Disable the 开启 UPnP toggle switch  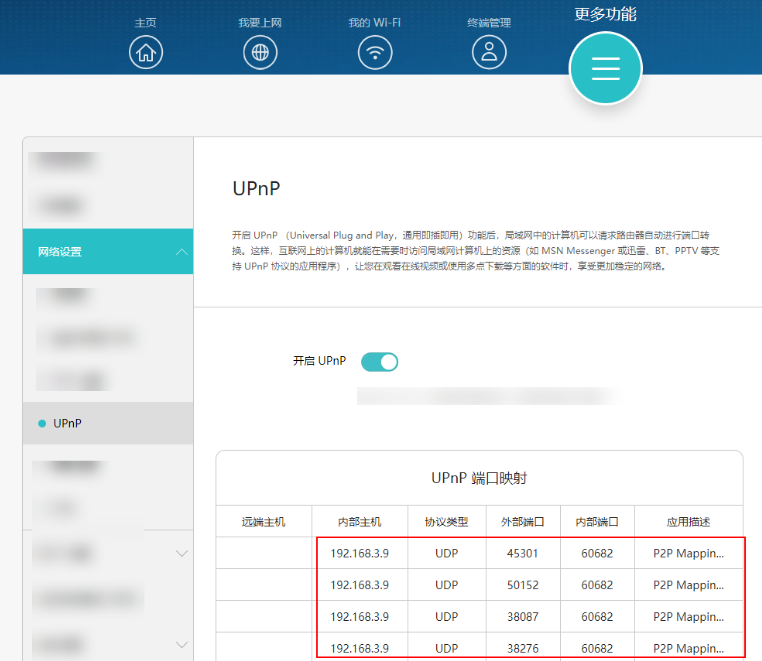pyautogui.click(x=380, y=362)
